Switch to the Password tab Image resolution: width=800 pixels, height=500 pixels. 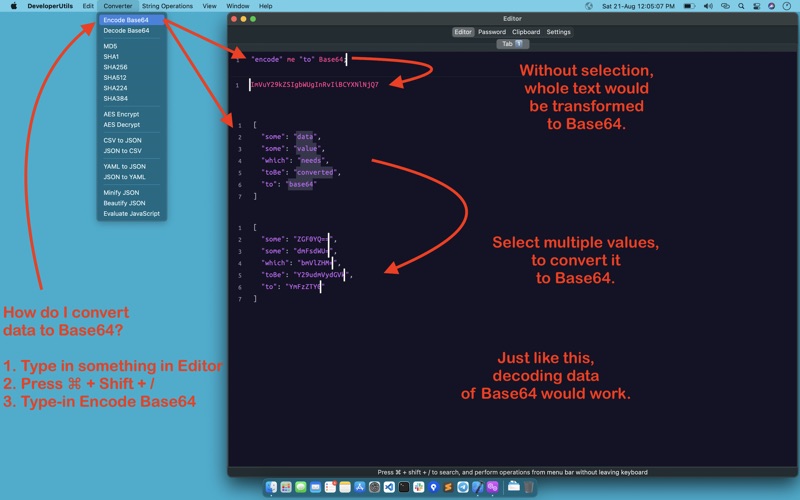(x=492, y=32)
